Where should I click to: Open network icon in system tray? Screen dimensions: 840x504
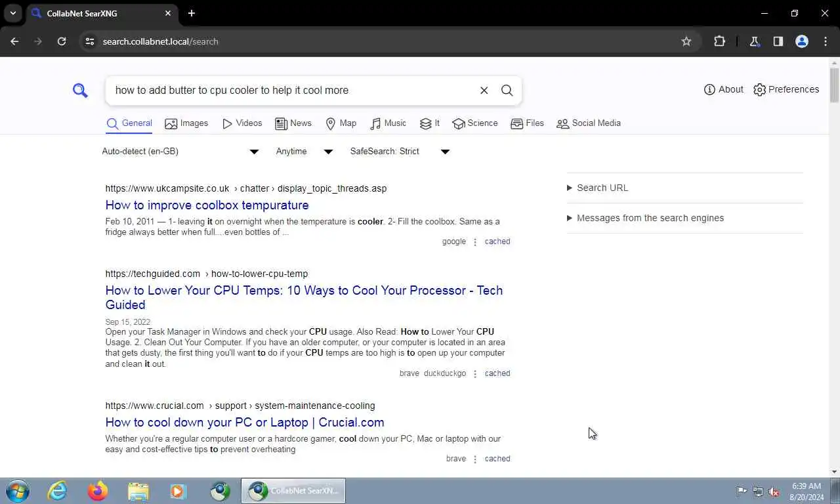click(x=758, y=492)
